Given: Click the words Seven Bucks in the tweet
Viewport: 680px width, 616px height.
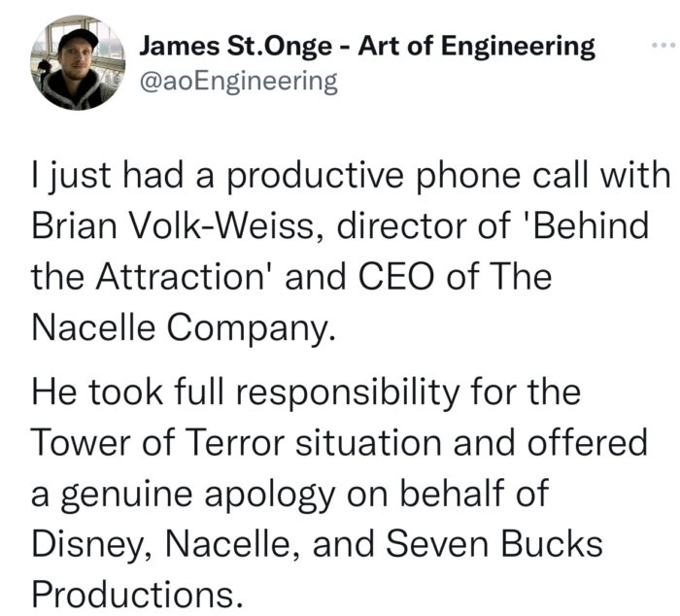Looking at the screenshot, I should click(x=493, y=543).
